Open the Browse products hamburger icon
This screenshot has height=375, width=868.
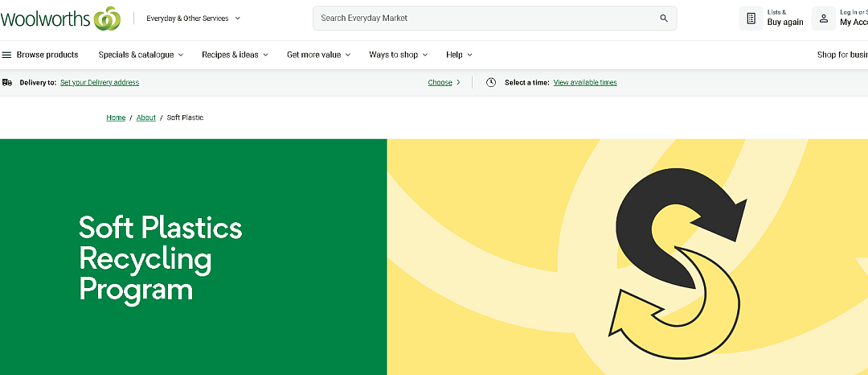6,55
